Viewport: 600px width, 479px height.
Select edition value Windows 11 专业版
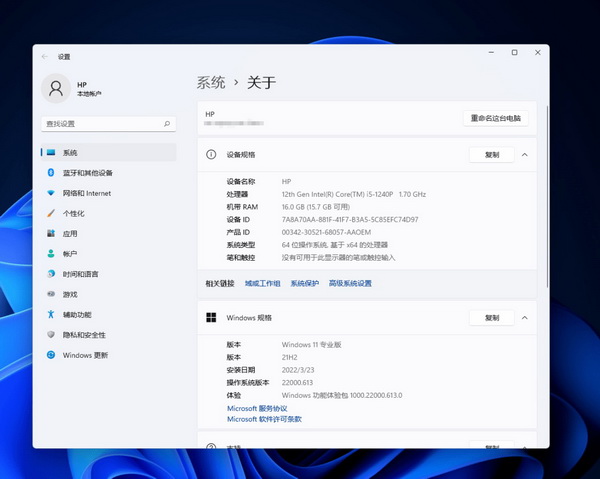coord(311,345)
